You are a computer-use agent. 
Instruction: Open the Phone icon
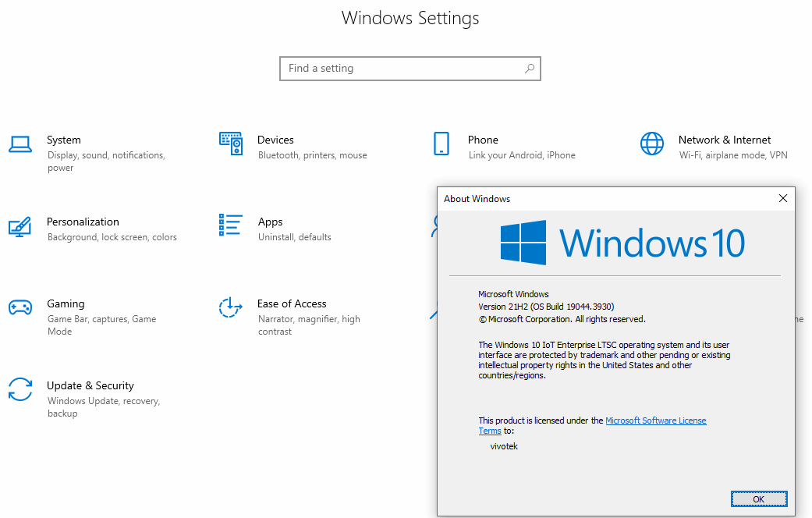click(441, 144)
